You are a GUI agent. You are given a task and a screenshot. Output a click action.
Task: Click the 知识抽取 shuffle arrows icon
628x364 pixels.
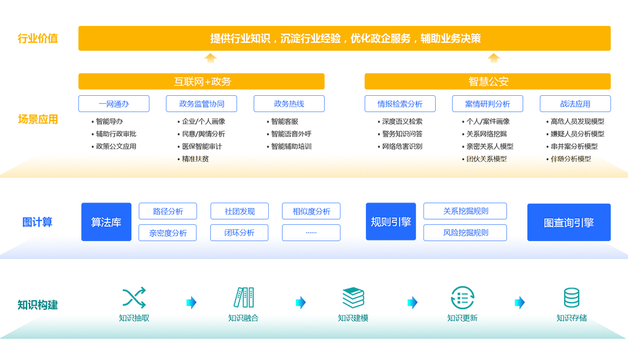pyautogui.click(x=134, y=298)
